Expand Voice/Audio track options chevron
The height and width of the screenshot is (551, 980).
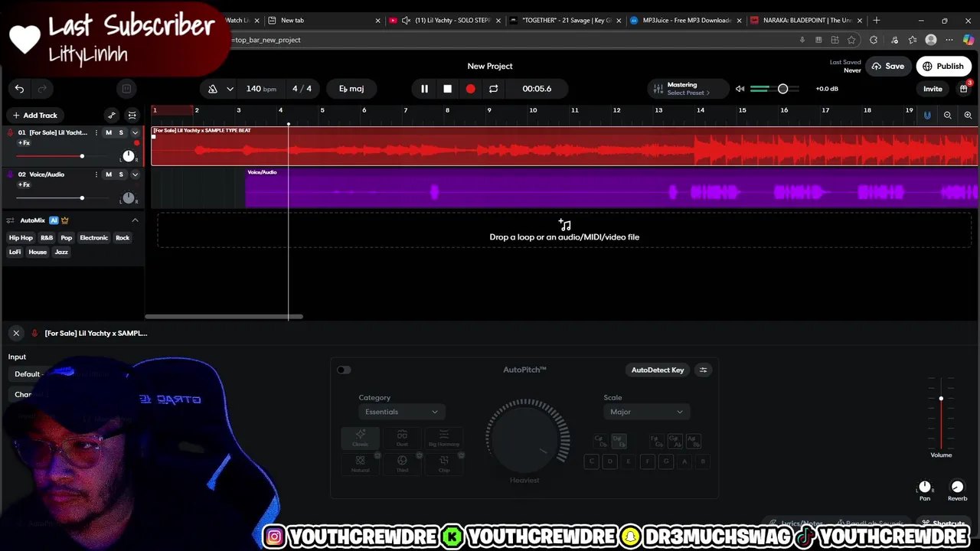click(x=135, y=174)
